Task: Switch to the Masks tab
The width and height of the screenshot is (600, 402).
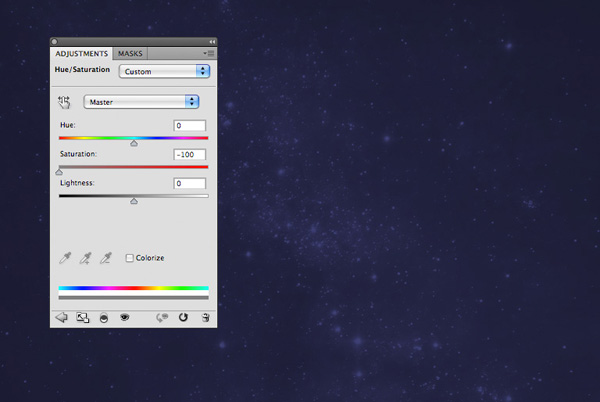Action: tap(130, 54)
